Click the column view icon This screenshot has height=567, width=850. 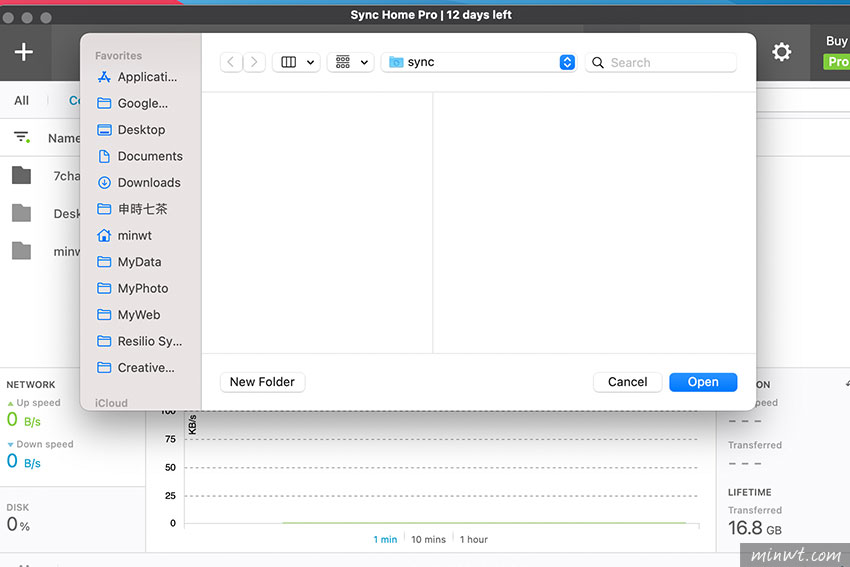click(288, 62)
